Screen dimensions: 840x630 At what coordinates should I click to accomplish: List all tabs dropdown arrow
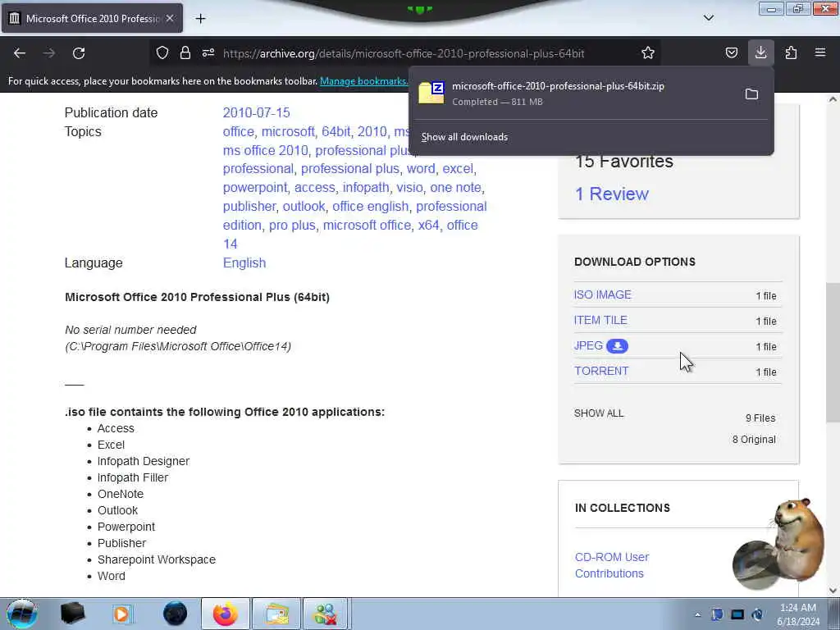tap(708, 18)
